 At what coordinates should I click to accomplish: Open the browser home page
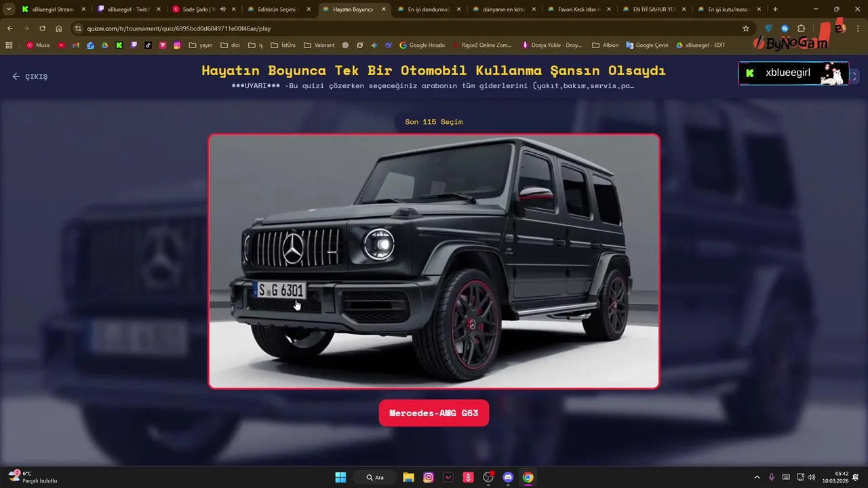[x=59, y=28]
